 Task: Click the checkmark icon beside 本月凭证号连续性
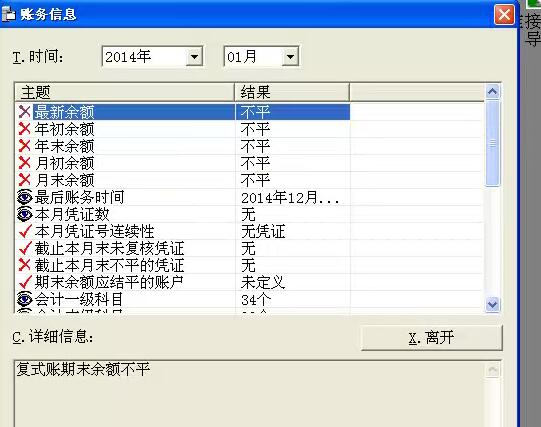pos(25,231)
